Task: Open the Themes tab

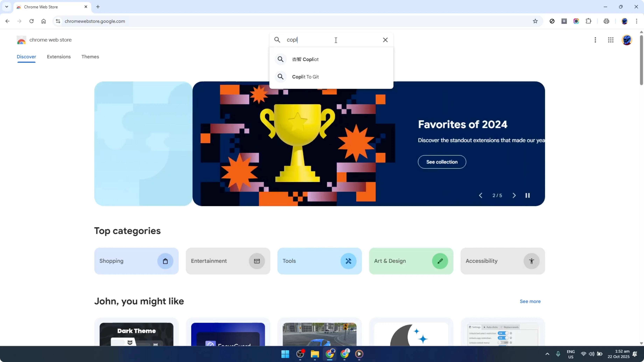Action: click(x=90, y=57)
